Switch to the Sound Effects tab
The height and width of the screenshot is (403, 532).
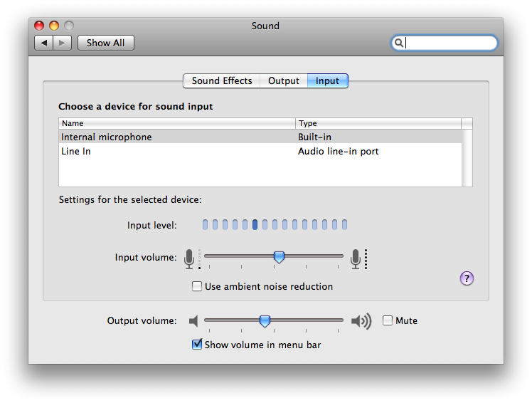[x=222, y=81]
